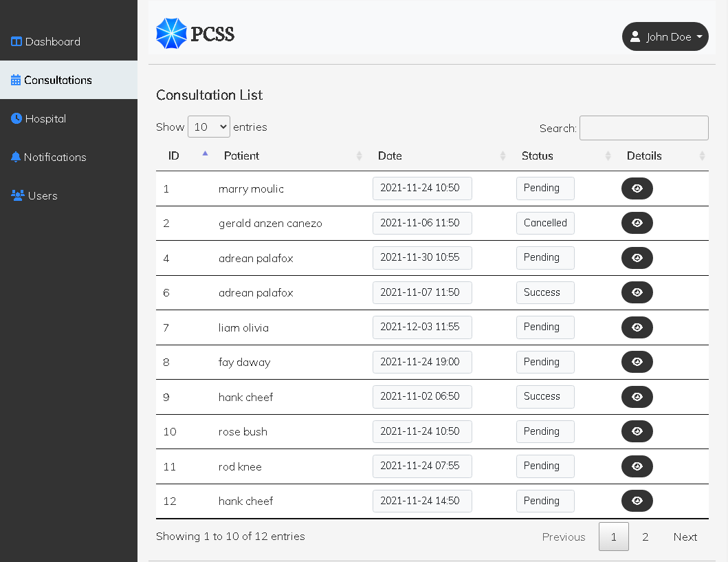Screen dimensions: 728x562
Task: Click the PCSS logo icon
Action: [x=171, y=34]
